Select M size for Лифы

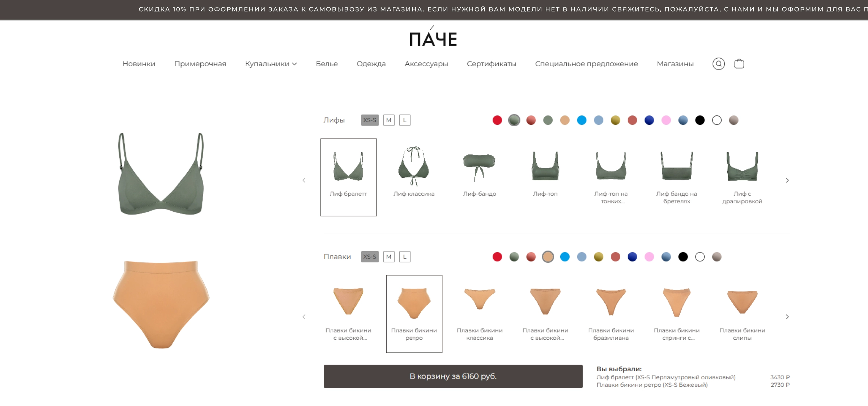coord(389,120)
